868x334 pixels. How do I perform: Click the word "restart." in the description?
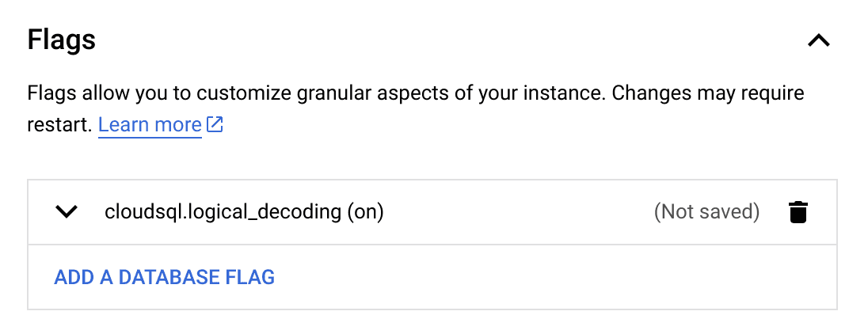coord(60,125)
